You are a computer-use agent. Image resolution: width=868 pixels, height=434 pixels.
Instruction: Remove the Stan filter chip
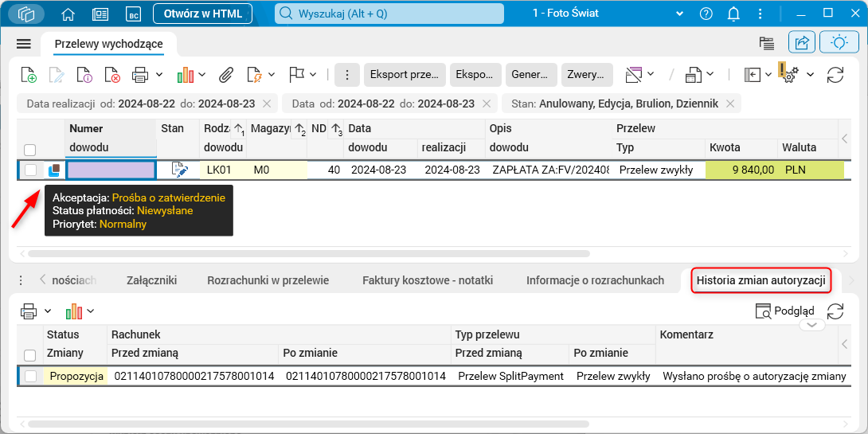[x=730, y=104]
